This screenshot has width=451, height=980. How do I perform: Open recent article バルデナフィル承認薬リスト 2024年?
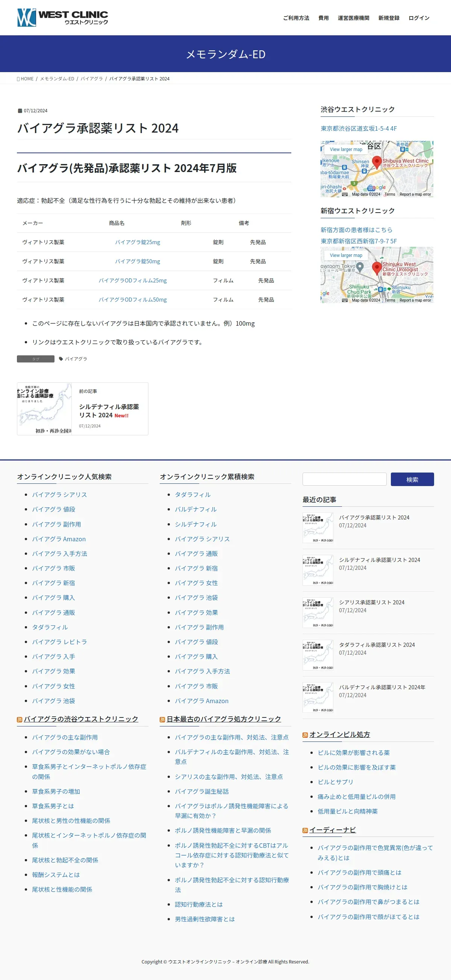pos(382,687)
